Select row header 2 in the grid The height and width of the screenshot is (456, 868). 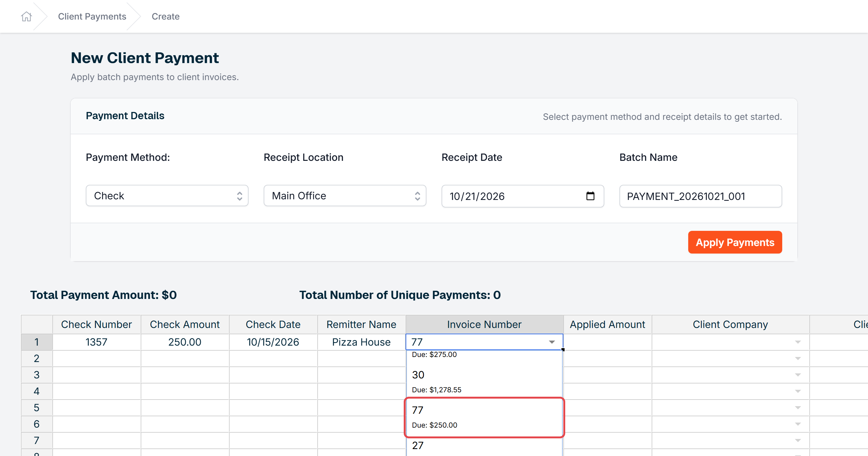tap(37, 359)
